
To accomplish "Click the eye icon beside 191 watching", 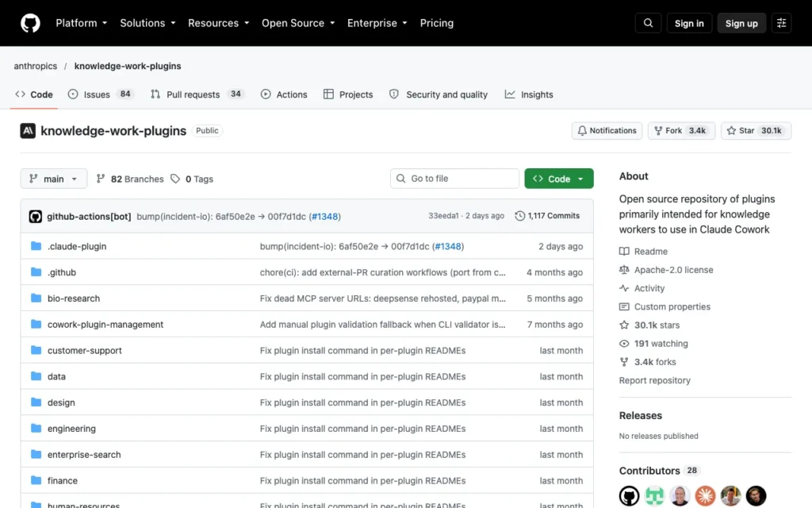I will (624, 344).
